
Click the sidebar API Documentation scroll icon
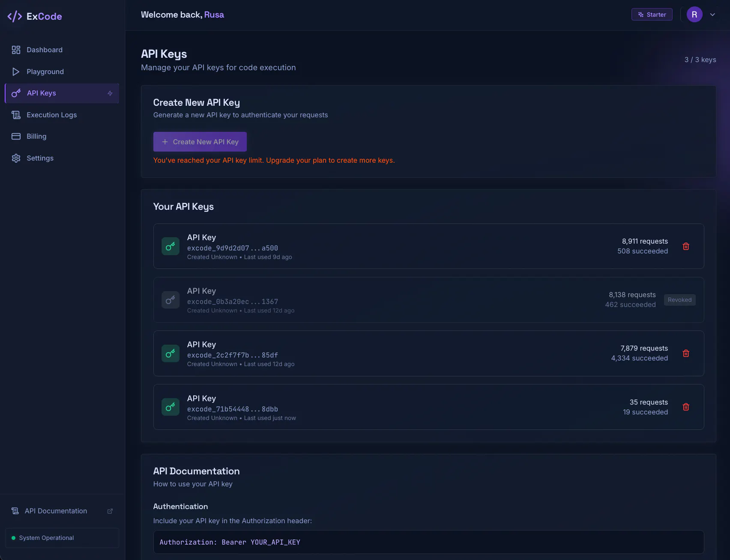click(15, 511)
